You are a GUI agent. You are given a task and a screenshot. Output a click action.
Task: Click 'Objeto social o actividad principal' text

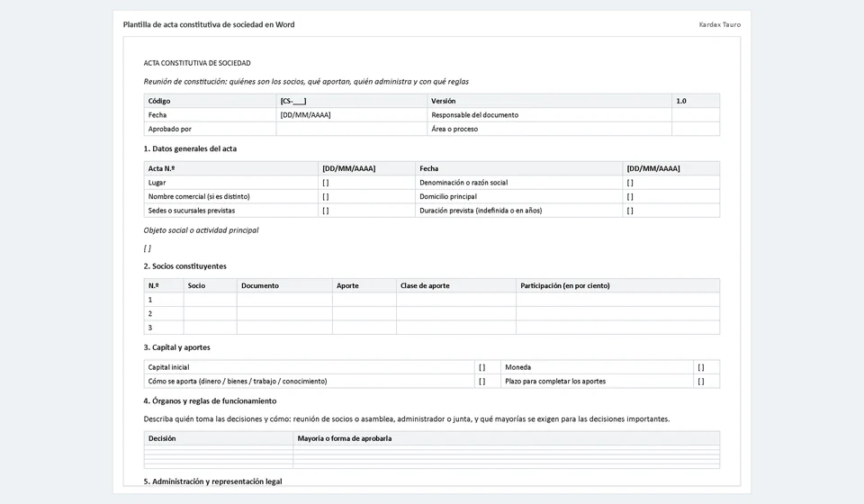(x=201, y=230)
